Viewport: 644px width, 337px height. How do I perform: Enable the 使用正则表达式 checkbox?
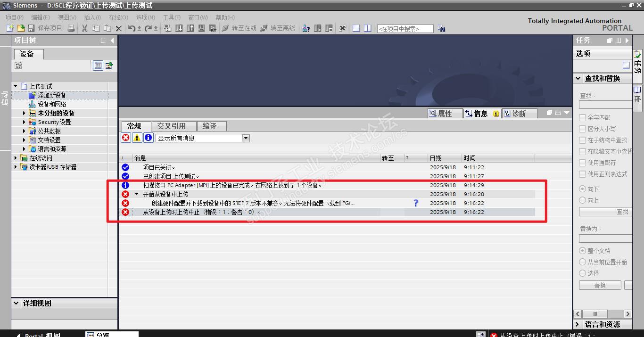pyautogui.click(x=583, y=174)
